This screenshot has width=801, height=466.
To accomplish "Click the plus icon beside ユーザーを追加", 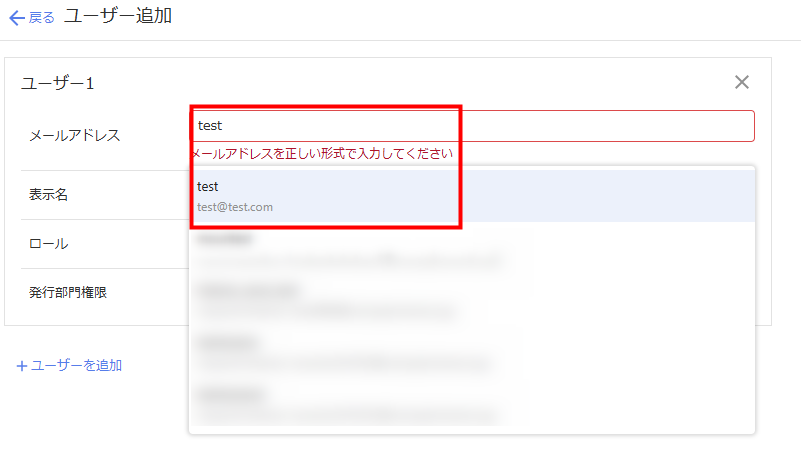I will click(22, 366).
